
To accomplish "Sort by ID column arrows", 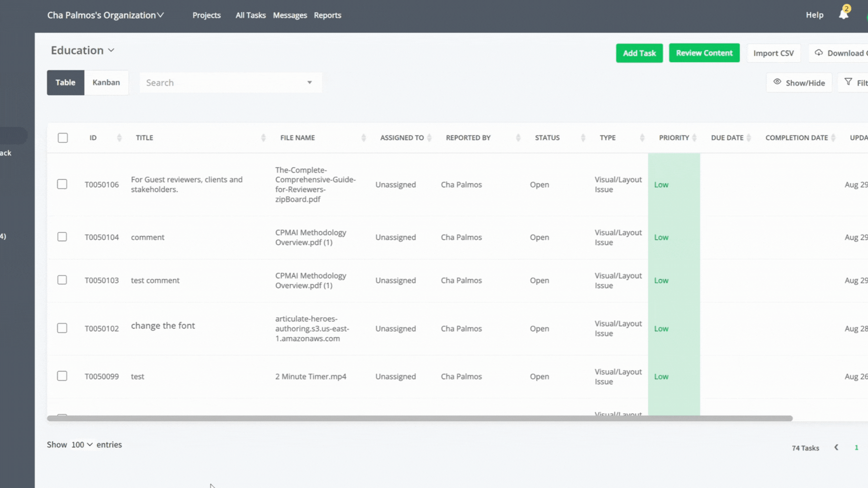I will [x=119, y=138].
